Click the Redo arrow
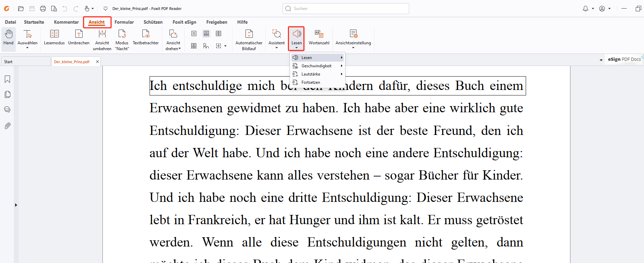644x263 pixels. pyautogui.click(x=76, y=9)
